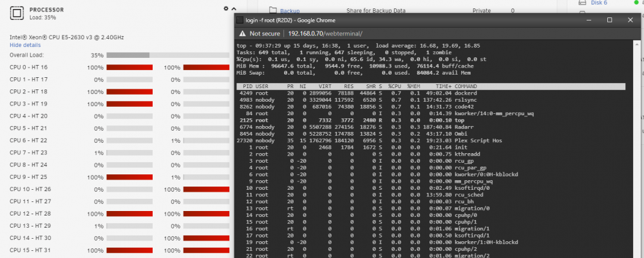The width and height of the screenshot is (644, 258).
Task: Click the migration/0 process row
Action: 431,208
